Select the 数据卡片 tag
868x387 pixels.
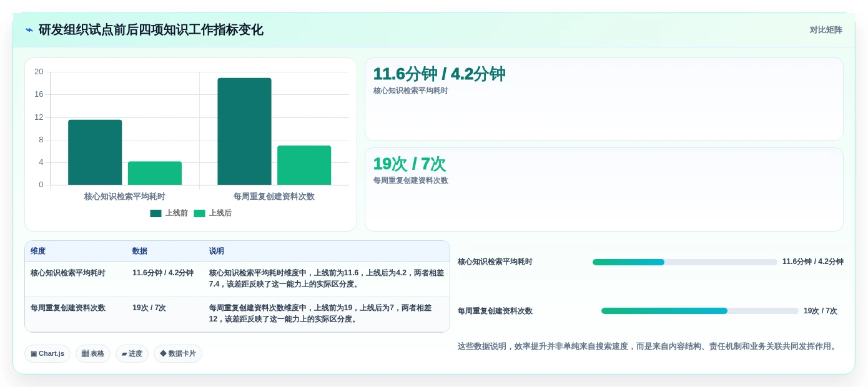point(178,354)
